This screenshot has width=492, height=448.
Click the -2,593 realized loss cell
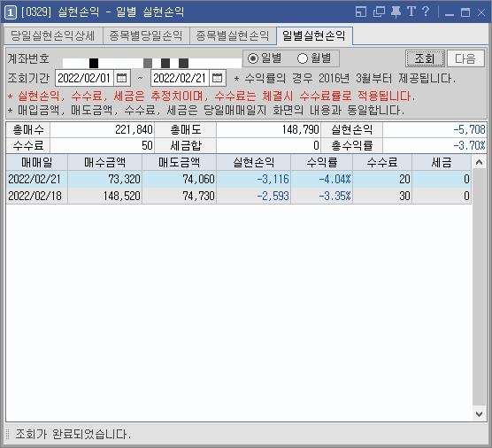point(254,196)
